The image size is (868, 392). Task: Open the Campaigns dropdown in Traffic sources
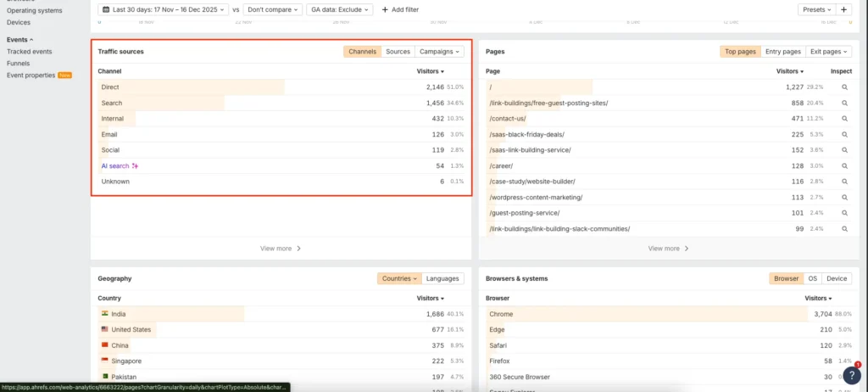coord(440,52)
